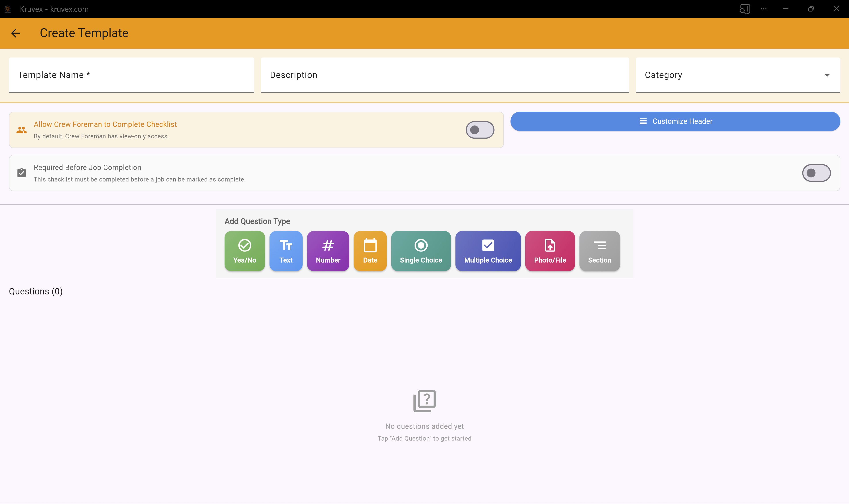849x504 pixels.
Task: Add a Yes/No question type
Action: (x=245, y=251)
